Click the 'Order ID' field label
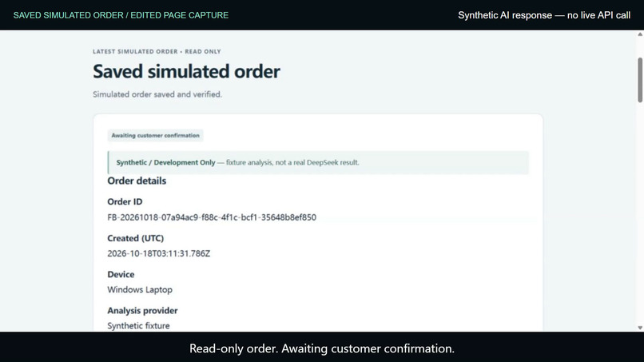The width and height of the screenshot is (644, 362). click(125, 201)
